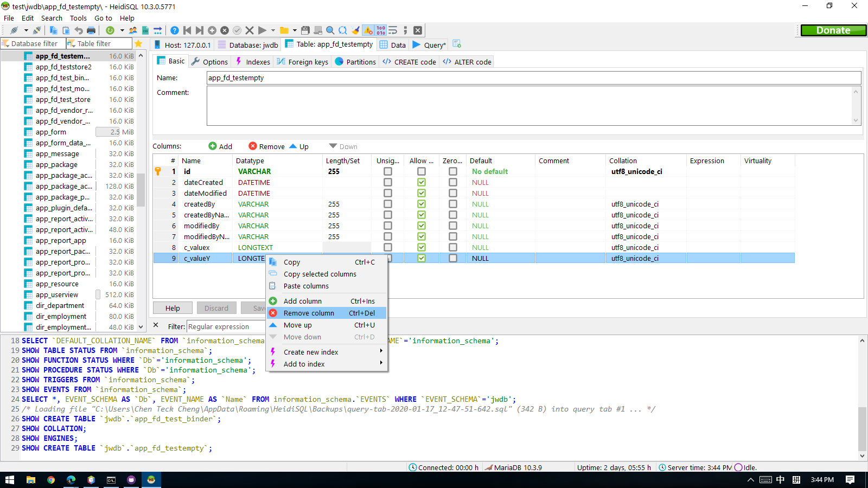Image resolution: width=868 pixels, height=488 pixels.
Task: Click the green Donate button
Action: [833, 30]
